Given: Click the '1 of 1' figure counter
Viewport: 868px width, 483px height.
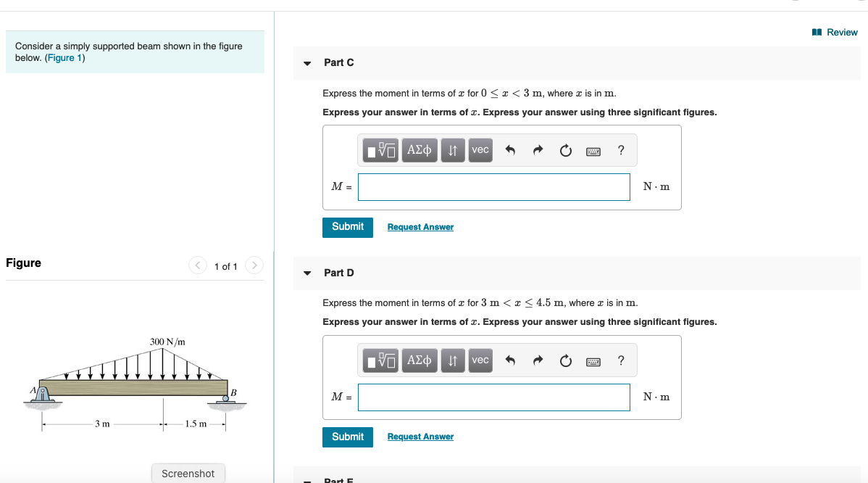Looking at the screenshot, I should click(226, 266).
